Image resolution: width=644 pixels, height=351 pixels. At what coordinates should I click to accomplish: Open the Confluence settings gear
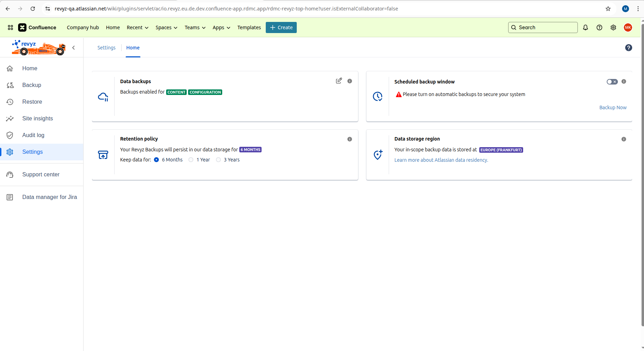tap(613, 27)
